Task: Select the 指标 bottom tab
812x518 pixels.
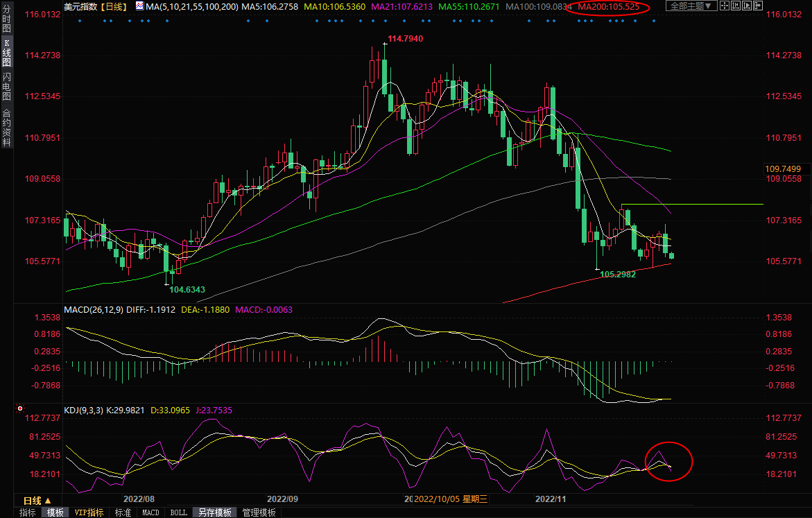Action: [28, 512]
